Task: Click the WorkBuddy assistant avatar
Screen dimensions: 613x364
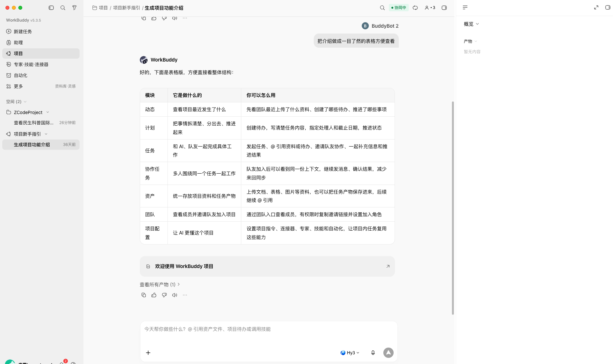Action: click(144, 60)
